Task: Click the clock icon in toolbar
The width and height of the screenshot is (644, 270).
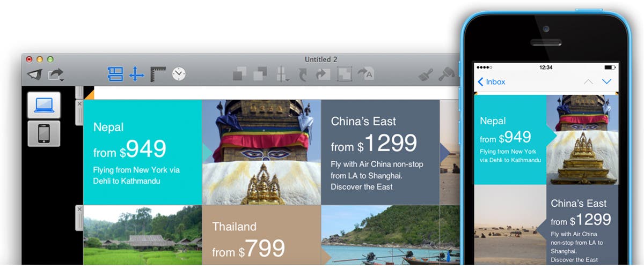Action: (179, 74)
